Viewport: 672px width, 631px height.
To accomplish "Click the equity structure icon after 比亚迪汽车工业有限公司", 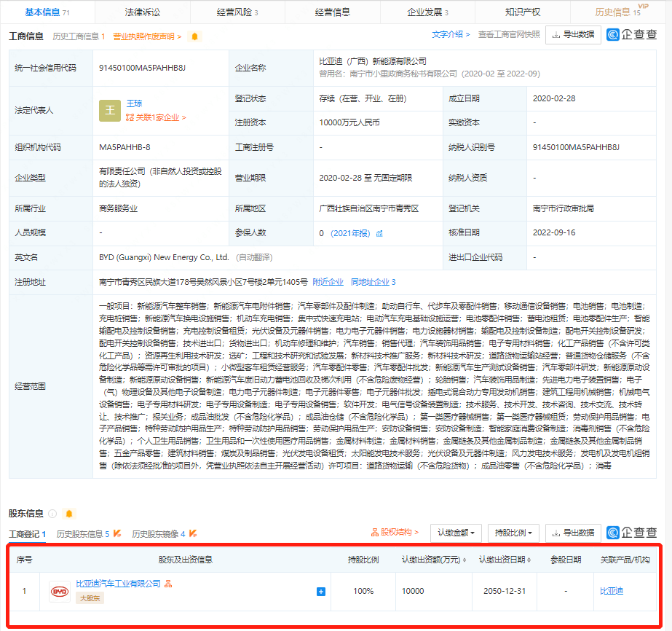I will pyautogui.click(x=168, y=584).
